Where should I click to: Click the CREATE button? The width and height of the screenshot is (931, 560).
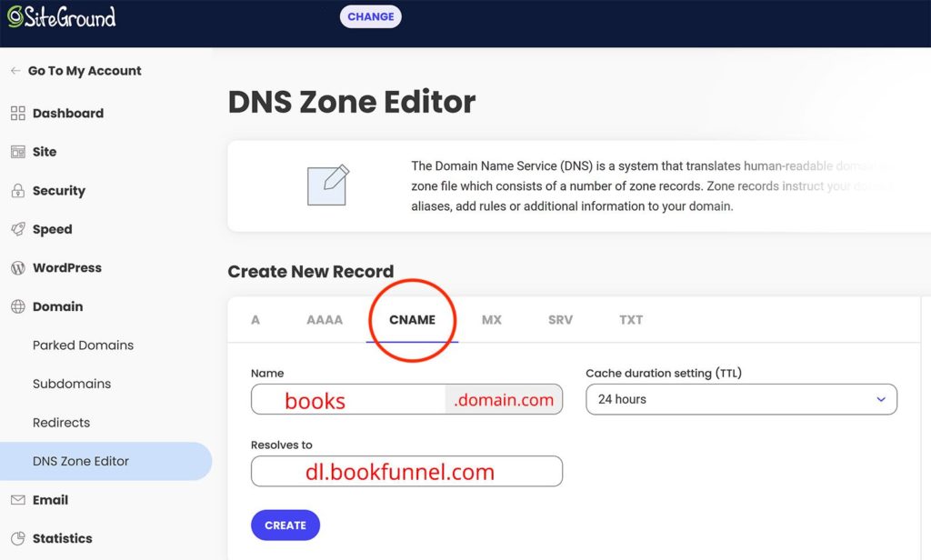[x=285, y=525]
